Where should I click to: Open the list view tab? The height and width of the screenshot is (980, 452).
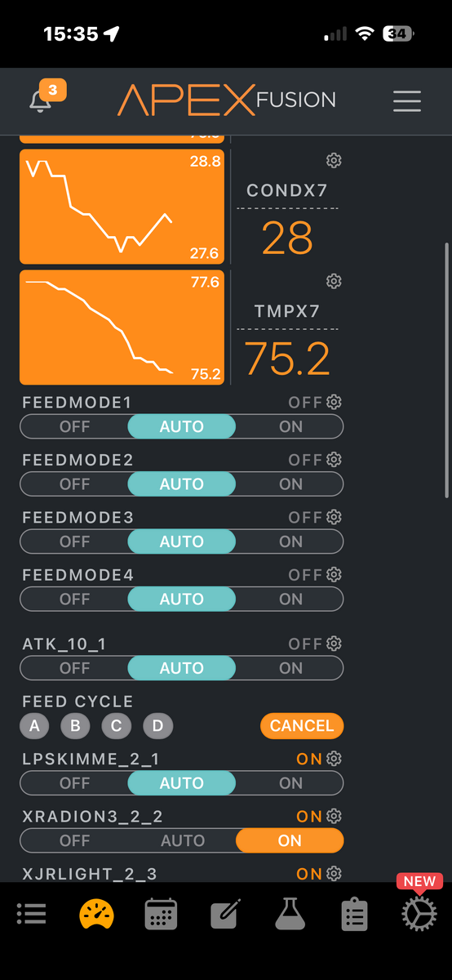pos(32,914)
